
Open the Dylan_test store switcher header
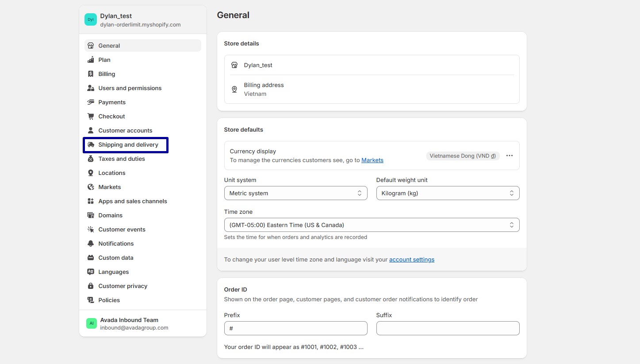(x=143, y=20)
